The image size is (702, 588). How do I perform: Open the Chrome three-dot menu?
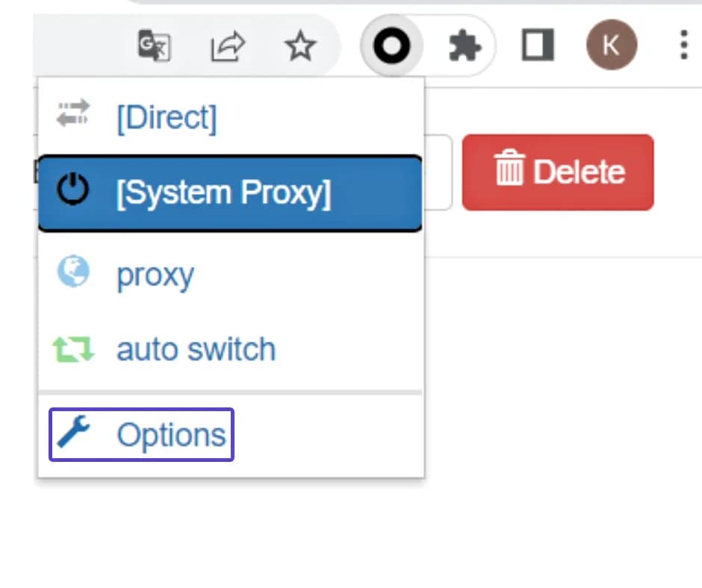pyautogui.click(x=683, y=46)
